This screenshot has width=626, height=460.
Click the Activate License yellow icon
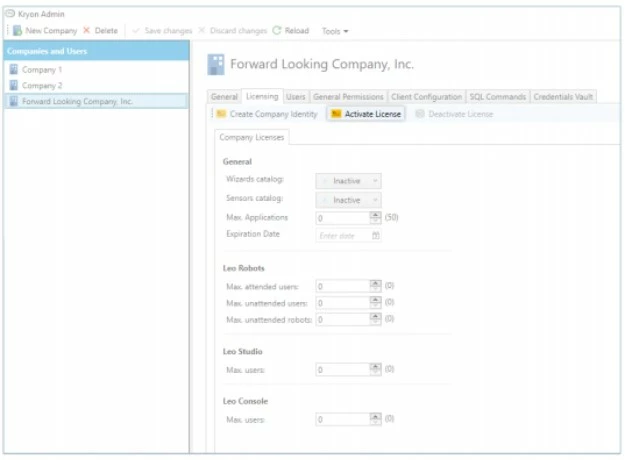(x=336, y=114)
